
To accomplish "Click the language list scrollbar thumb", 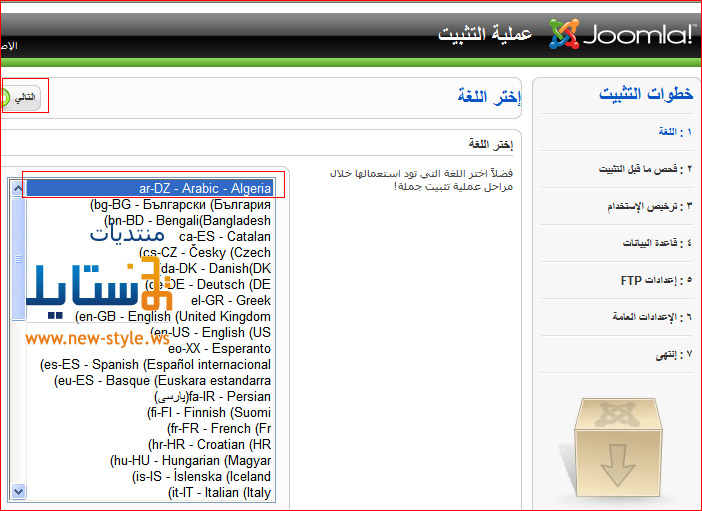I will point(18,259).
